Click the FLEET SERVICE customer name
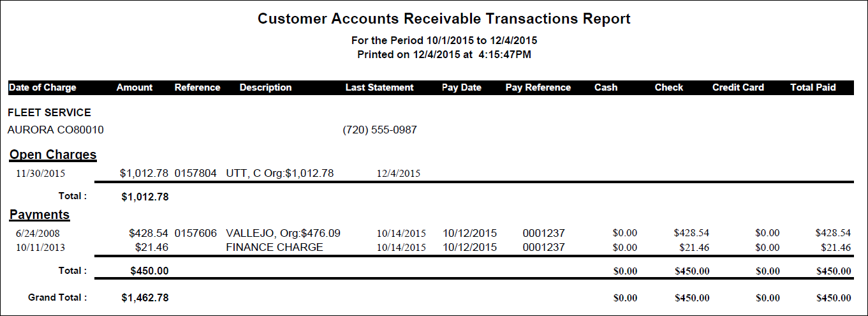Image resolution: width=868 pixels, height=316 pixels. click(50, 113)
